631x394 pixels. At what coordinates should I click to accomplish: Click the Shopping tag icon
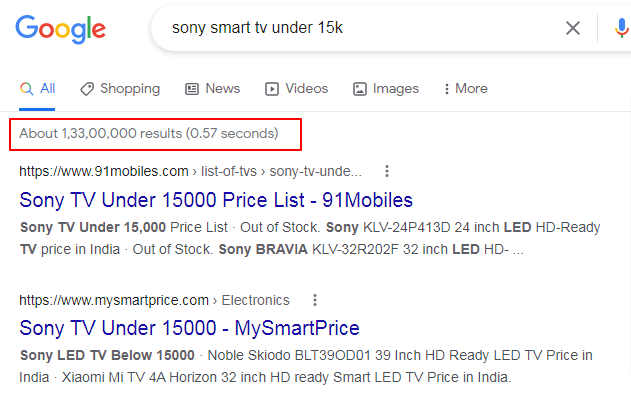click(x=87, y=89)
